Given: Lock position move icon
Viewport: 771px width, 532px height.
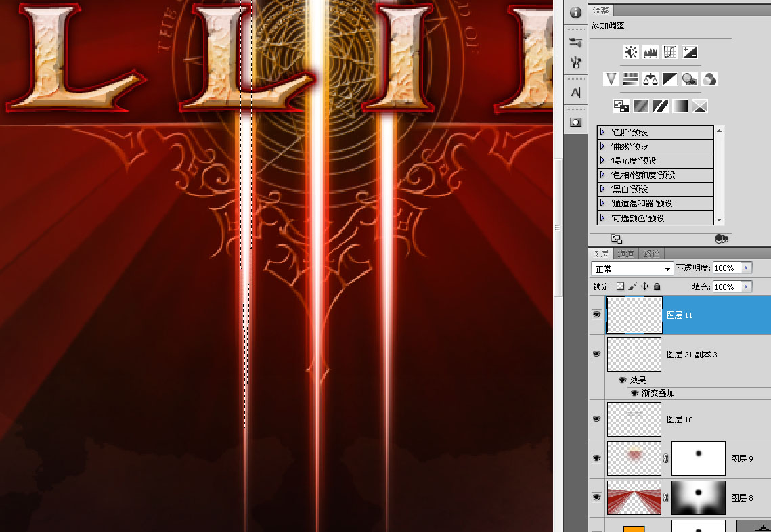Looking at the screenshot, I should (644, 286).
